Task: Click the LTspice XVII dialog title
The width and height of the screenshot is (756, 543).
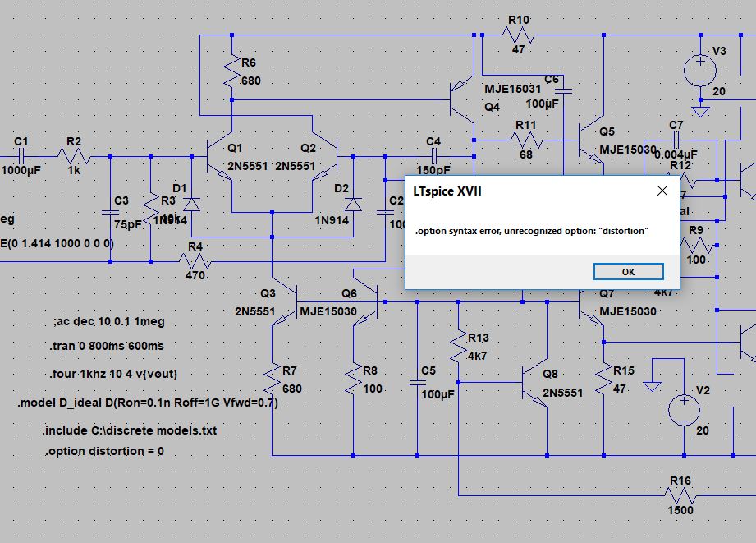Action: tap(447, 191)
